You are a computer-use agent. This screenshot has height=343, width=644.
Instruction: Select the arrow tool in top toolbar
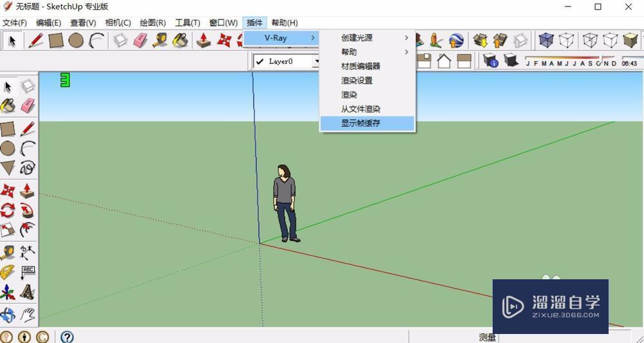pyautogui.click(x=12, y=41)
